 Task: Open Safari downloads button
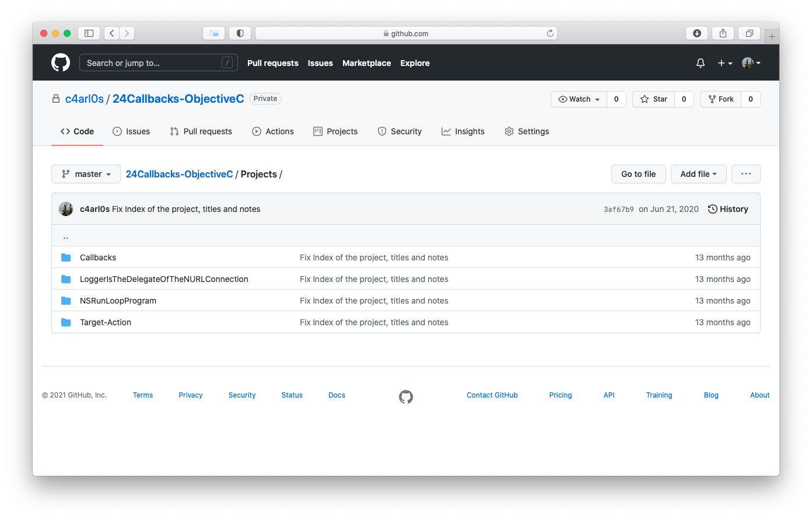(x=696, y=33)
